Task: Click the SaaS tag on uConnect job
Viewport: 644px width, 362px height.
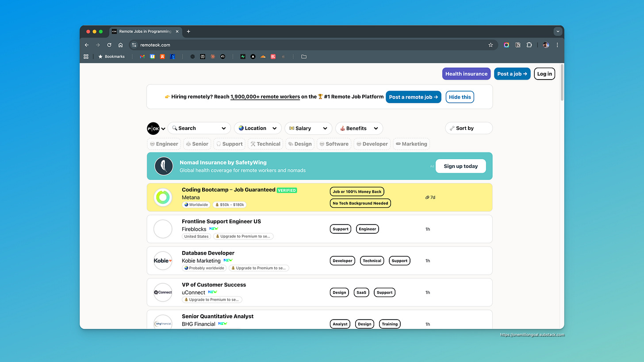Action: pyautogui.click(x=362, y=293)
